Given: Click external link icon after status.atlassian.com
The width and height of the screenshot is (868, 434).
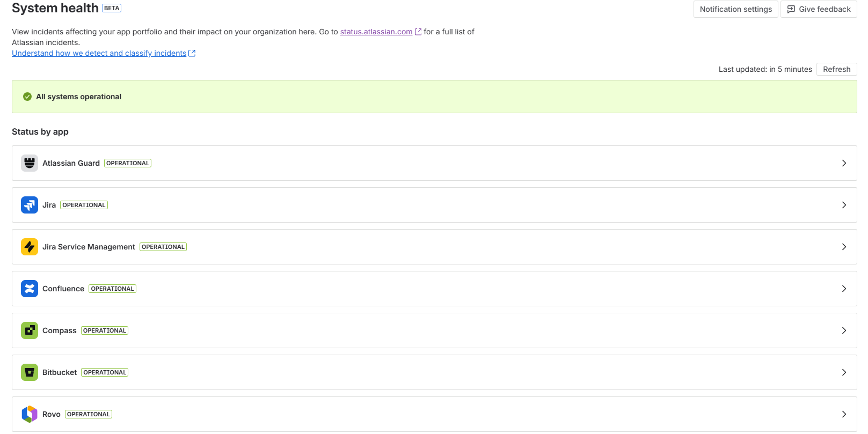Looking at the screenshot, I should point(418,32).
